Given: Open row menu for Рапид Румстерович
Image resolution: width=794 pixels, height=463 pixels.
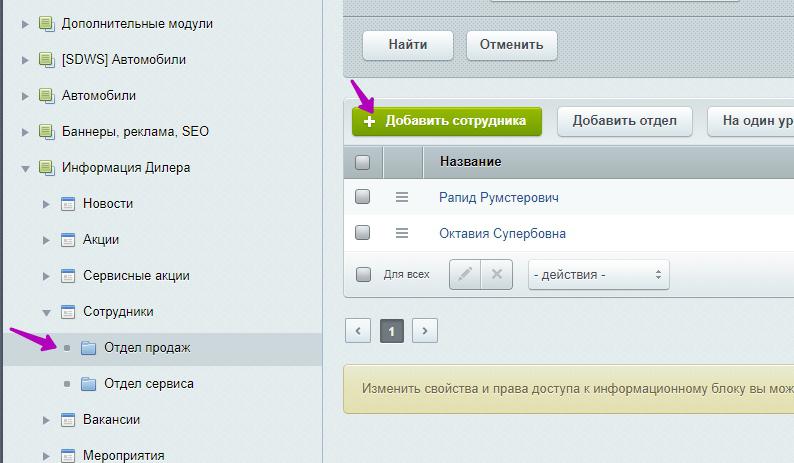Looking at the screenshot, I should tap(402, 197).
